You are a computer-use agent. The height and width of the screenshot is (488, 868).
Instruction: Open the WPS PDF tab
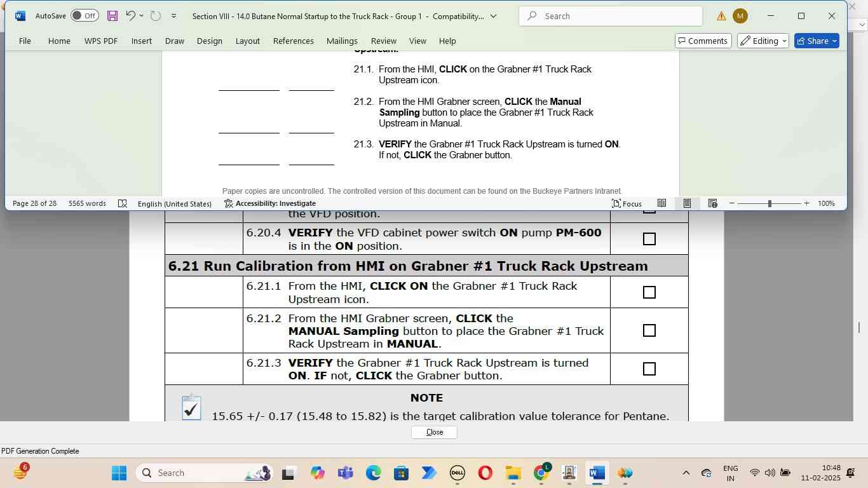coord(101,41)
